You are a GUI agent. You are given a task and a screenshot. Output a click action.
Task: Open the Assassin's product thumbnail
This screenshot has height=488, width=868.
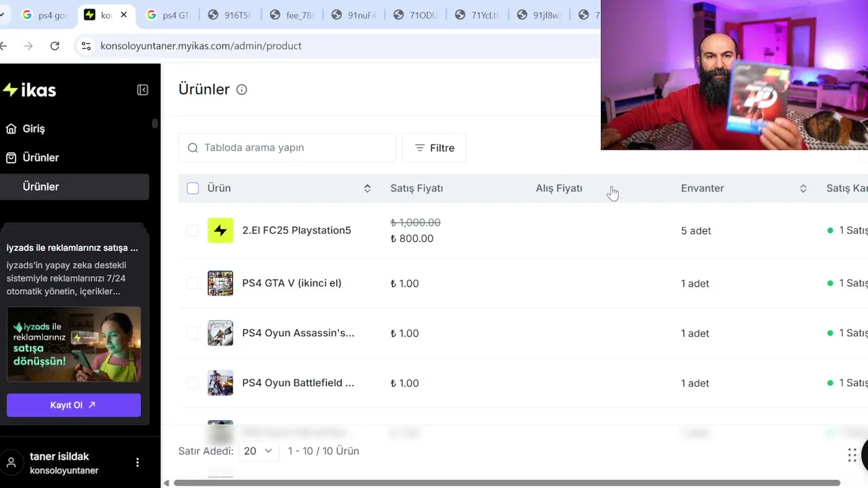(220, 333)
